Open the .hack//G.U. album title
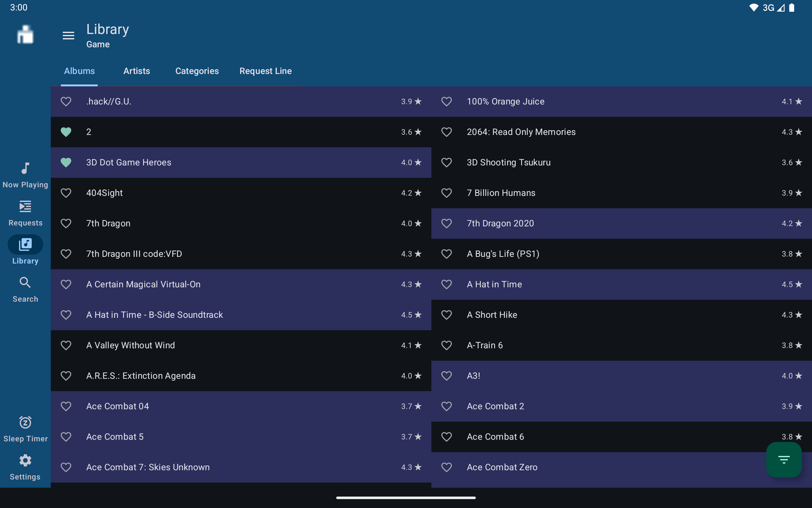The height and width of the screenshot is (508, 812). pos(109,102)
